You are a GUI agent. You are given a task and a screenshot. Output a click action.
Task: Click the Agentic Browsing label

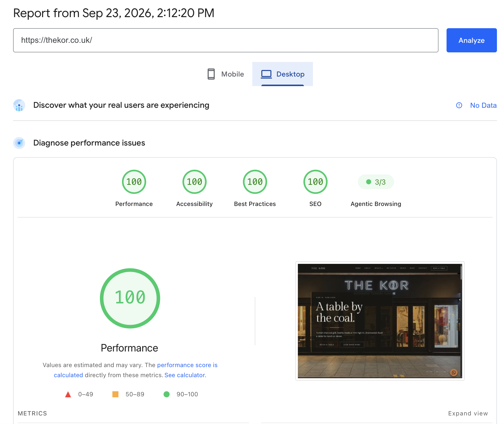click(376, 204)
